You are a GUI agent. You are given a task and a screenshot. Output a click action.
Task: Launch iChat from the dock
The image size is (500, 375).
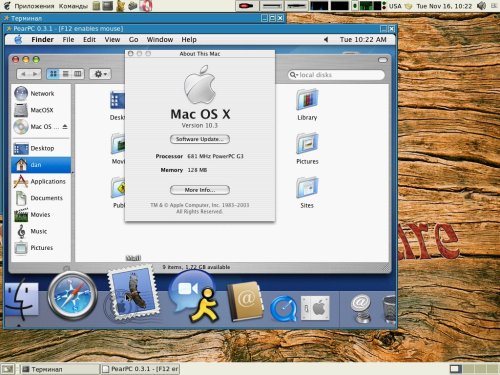pos(194,296)
